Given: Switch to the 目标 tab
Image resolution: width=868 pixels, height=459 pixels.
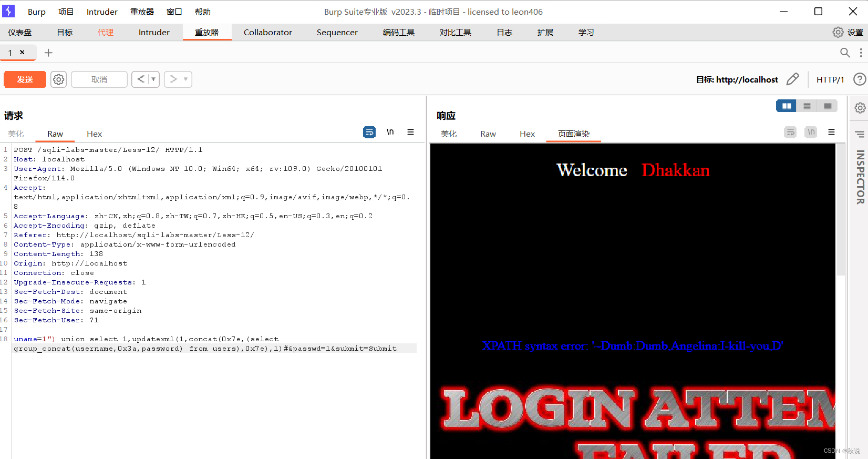Looking at the screenshot, I should [x=65, y=32].
